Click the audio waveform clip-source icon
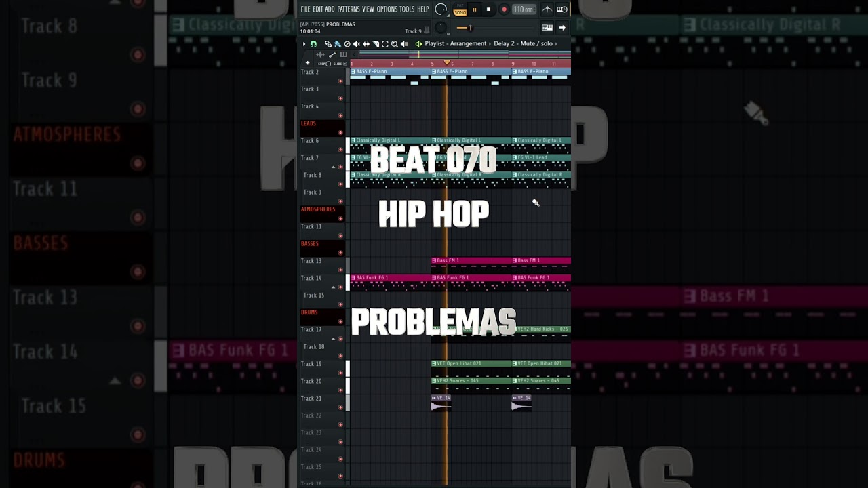Viewport: 868px width, 488px height. tap(321, 54)
